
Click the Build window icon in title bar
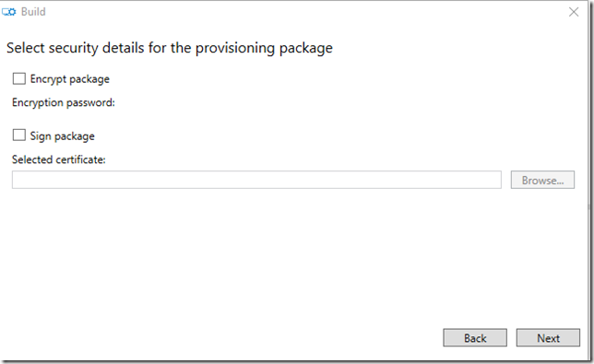pos(8,12)
